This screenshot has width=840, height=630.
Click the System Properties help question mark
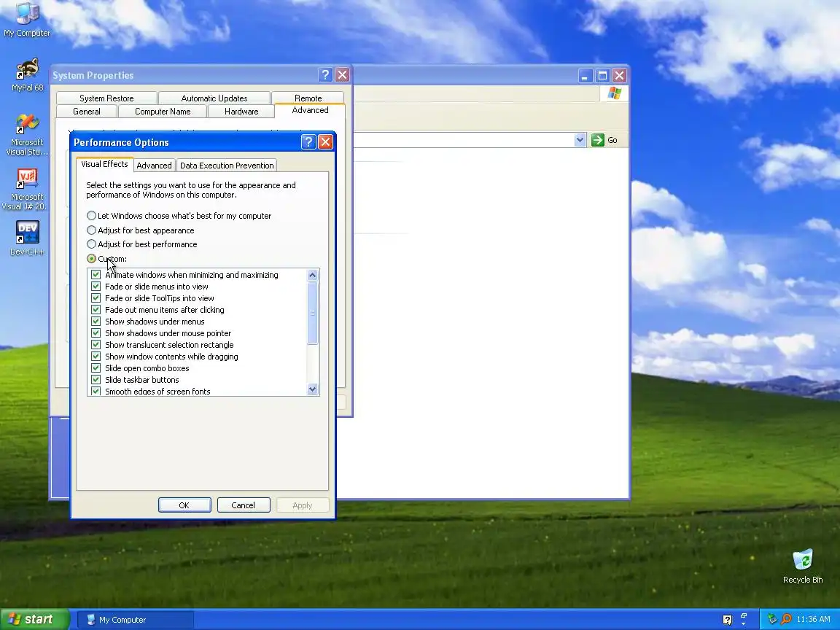tap(325, 75)
